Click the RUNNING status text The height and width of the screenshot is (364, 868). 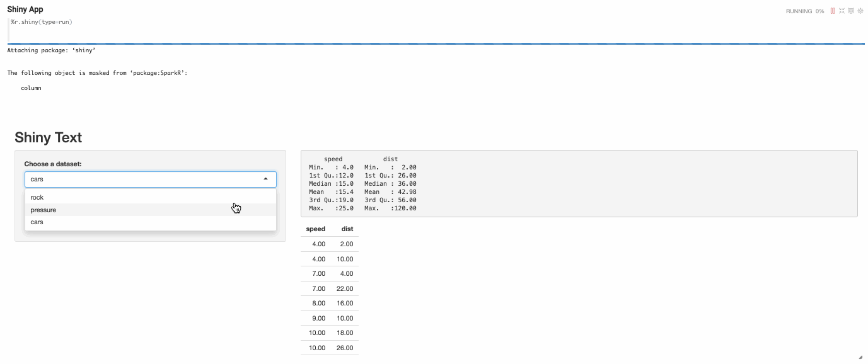click(x=799, y=11)
